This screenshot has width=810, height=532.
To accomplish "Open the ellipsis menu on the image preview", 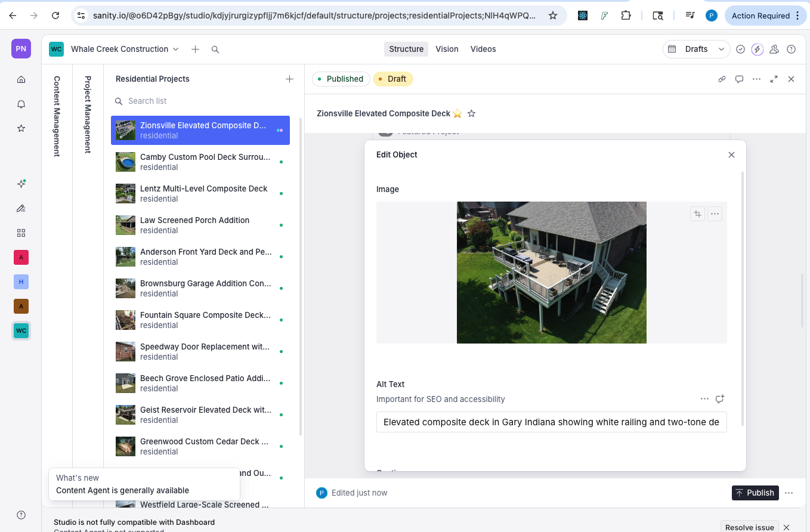I will (715, 213).
